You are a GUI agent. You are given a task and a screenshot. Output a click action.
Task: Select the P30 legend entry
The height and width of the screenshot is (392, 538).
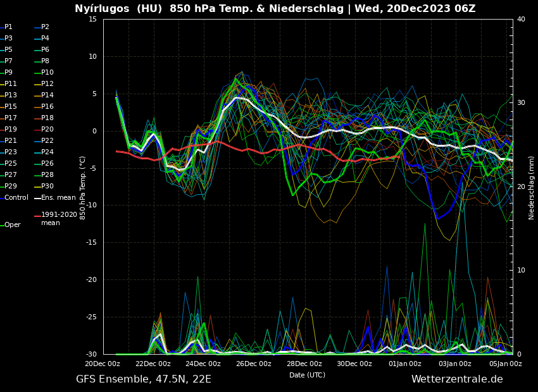[47, 187]
